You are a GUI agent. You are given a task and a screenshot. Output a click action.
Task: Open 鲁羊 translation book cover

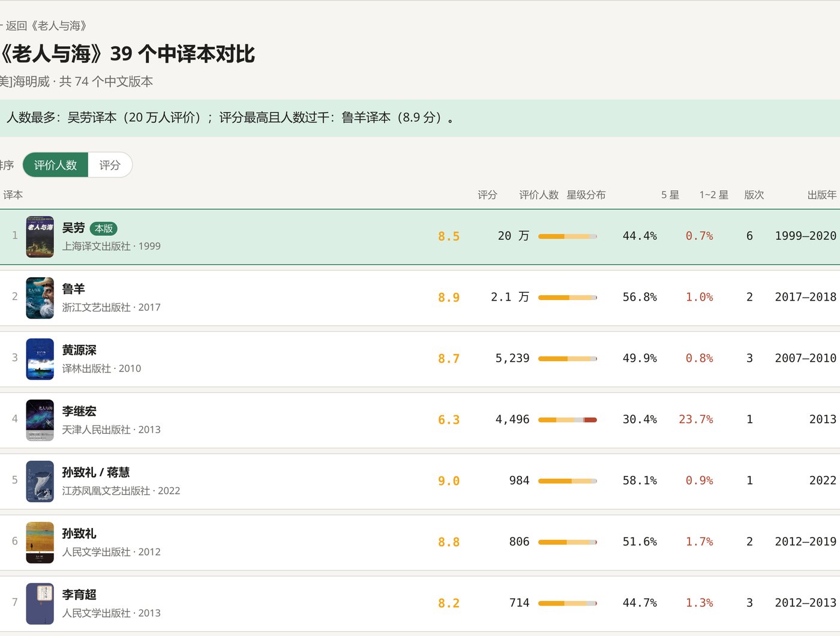40,298
